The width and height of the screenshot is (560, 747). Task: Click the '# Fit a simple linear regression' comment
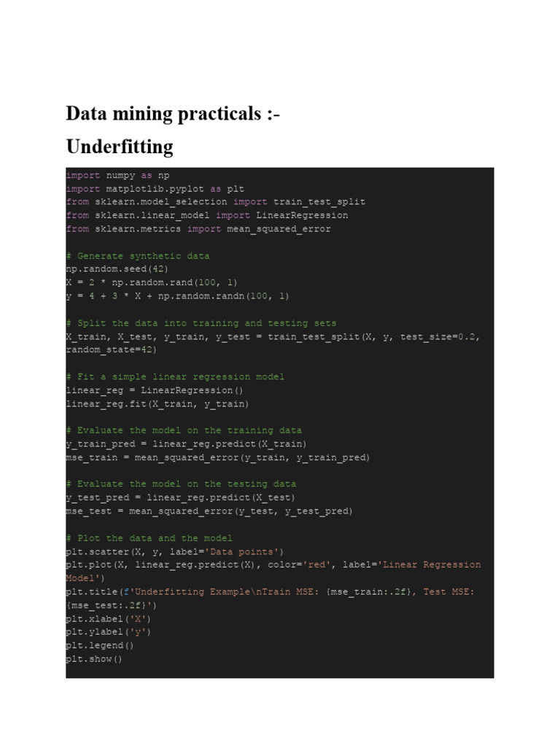tap(175, 376)
